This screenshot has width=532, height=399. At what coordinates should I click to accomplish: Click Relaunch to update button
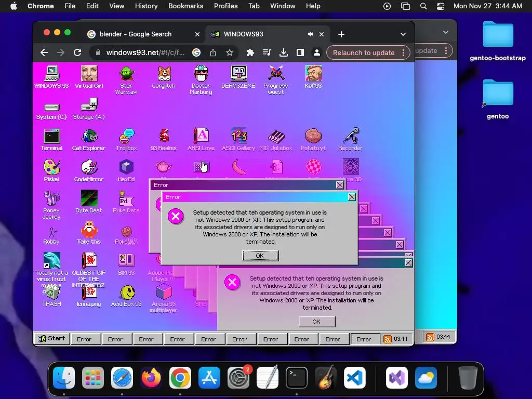click(364, 52)
